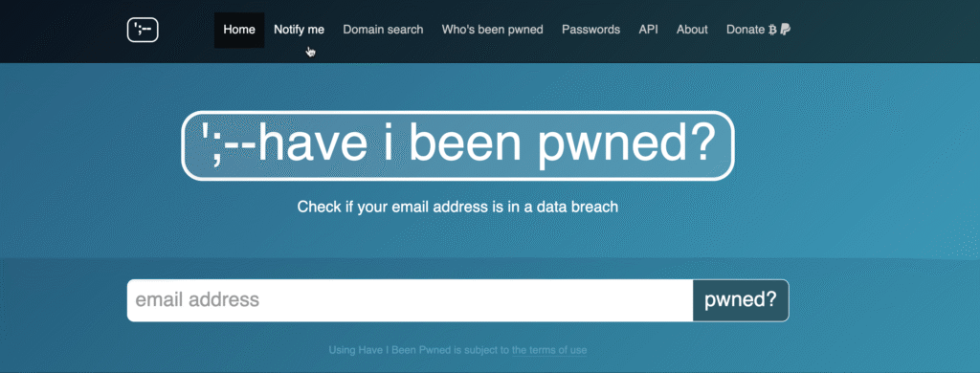This screenshot has height=373, width=980.
Task: Navigate to the API page
Action: tap(648, 30)
